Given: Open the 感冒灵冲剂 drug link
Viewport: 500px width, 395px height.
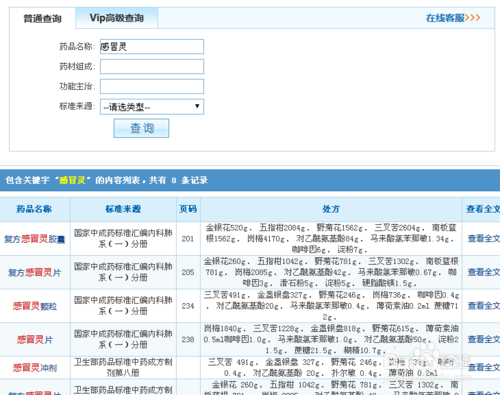Looking at the screenshot, I should pos(35,368).
